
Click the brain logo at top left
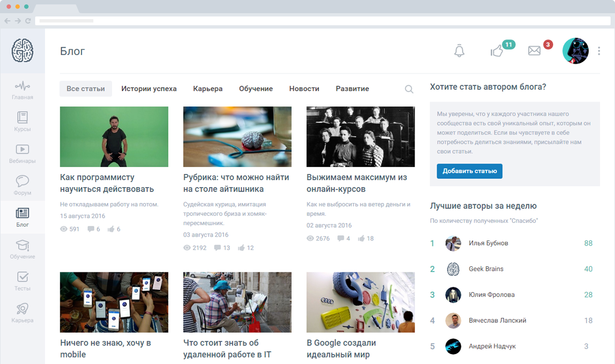(23, 51)
